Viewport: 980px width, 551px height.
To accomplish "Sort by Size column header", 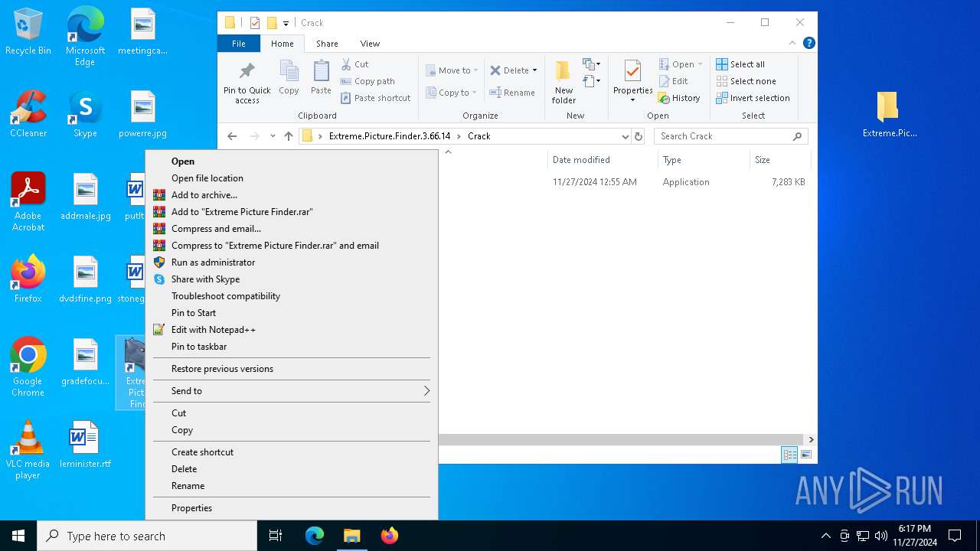I will tap(779, 160).
